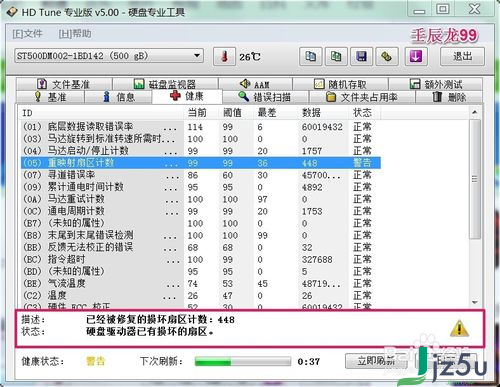The image size is (500, 387).
Task: Click the HD Tune title bar icon
Action: click(x=12, y=12)
